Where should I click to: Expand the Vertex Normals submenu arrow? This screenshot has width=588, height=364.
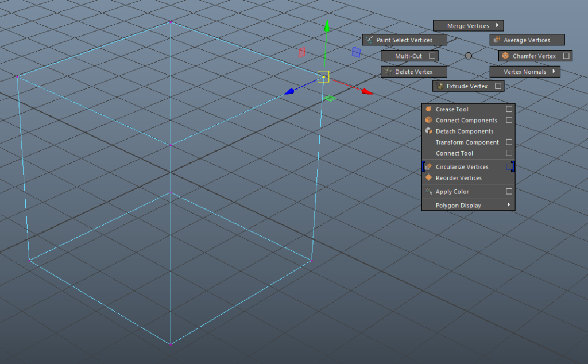pyautogui.click(x=554, y=71)
